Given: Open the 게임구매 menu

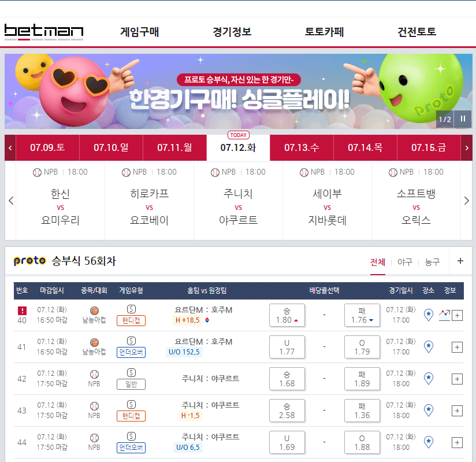Looking at the screenshot, I should (140, 32).
